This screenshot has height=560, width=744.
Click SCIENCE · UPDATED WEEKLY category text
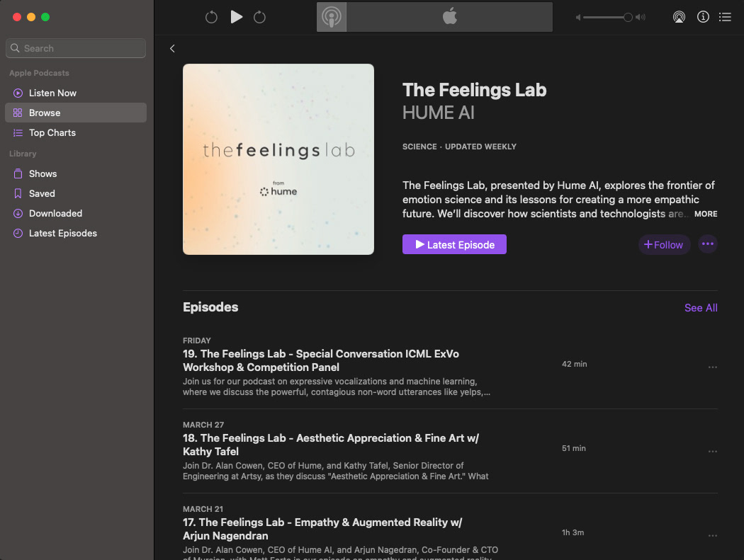point(459,147)
